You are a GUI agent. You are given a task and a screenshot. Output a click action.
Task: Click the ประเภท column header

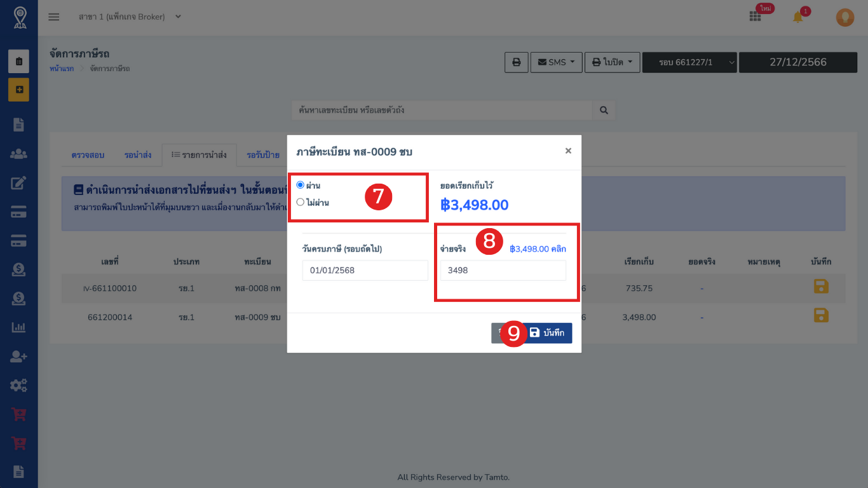[187, 262]
